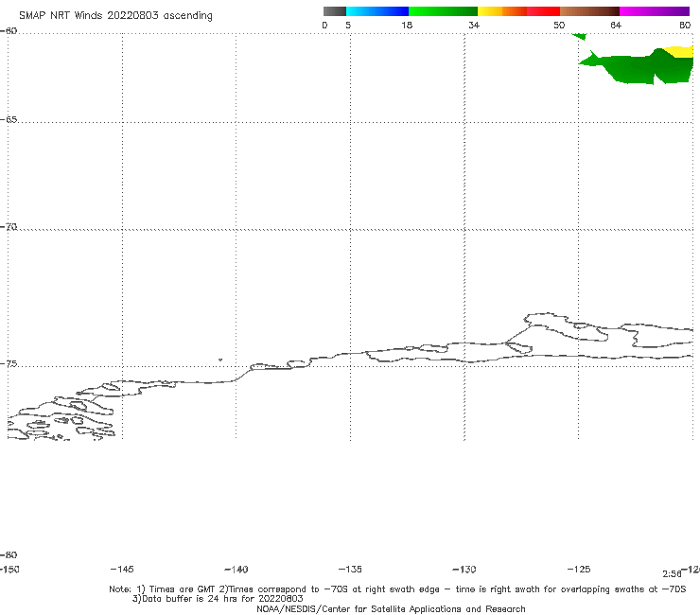The height and width of the screenshot is (615, 700).
Task: Click the red segment of the color bar
Action: [543, 11]
